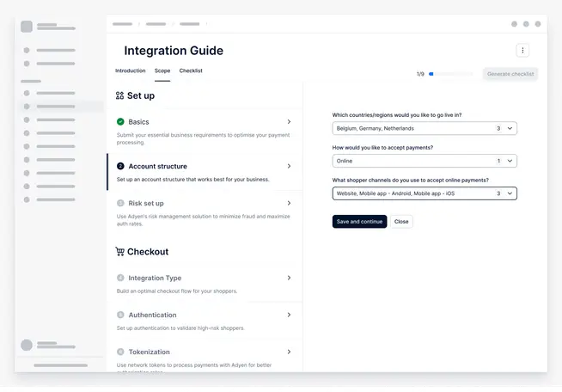Open the accept payments method dropdown
This screenshot has height=392, width=562.
tap(425, 161)
